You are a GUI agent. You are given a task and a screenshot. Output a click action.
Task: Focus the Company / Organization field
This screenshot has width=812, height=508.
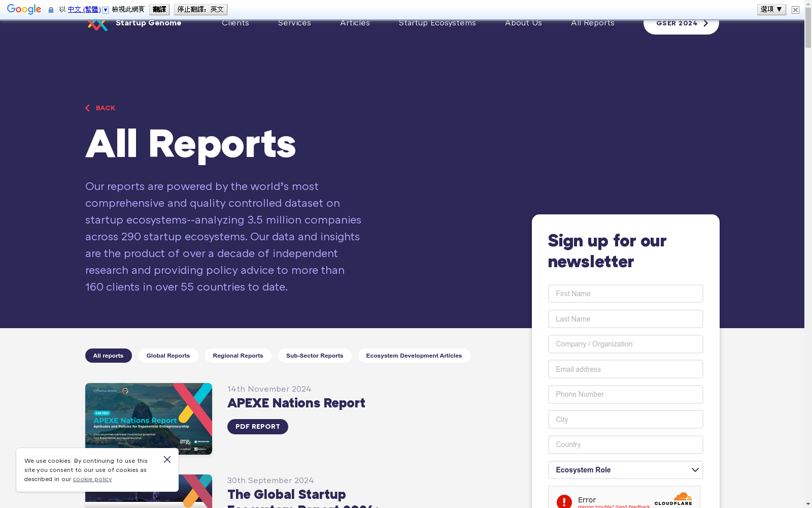pos(625,344)
